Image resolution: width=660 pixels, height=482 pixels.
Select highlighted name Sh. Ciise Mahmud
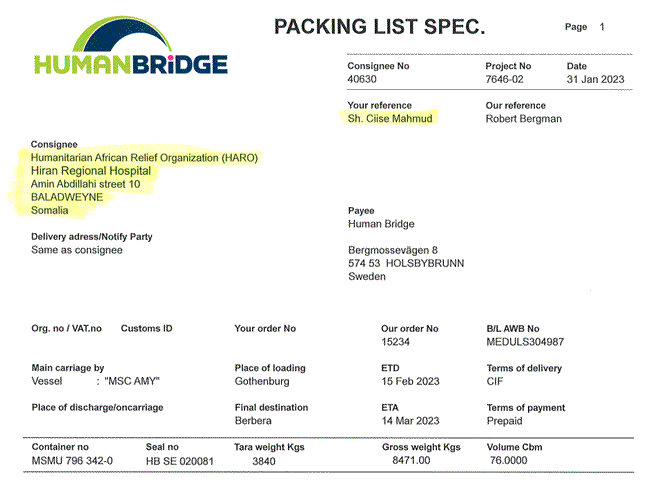[x=392, y=119]
